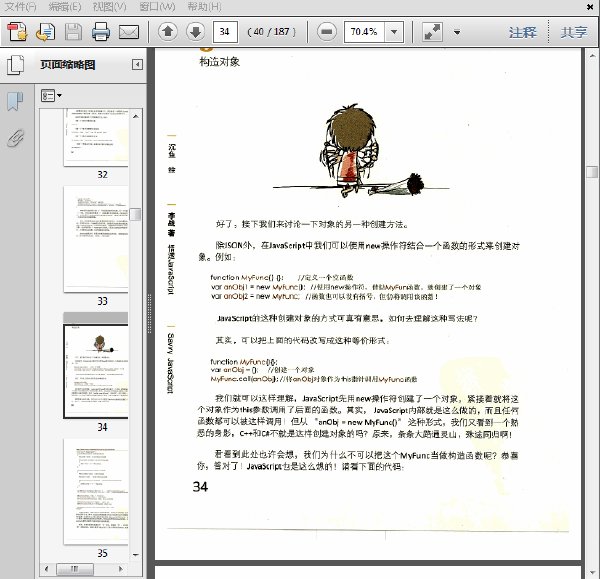600x579 pixels.
Task: Select the page 35 thumbnail
Action: point(96,491)
